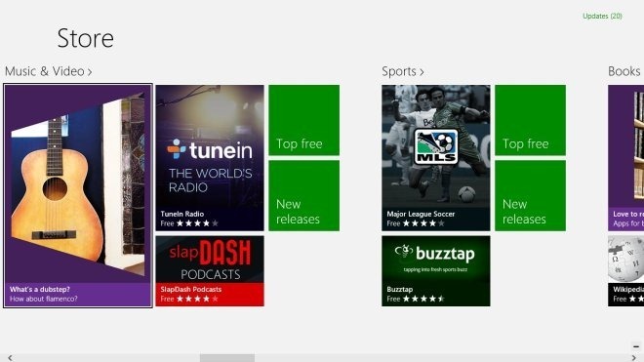The height and width of the screenshot is (362, 644).
Task: Open the SlapDash Podcasts app tile
Action: click(x=210, y=271)
